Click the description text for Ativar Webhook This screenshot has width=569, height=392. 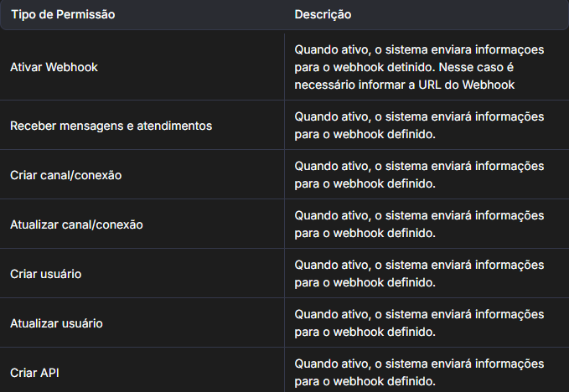point(419,67)
